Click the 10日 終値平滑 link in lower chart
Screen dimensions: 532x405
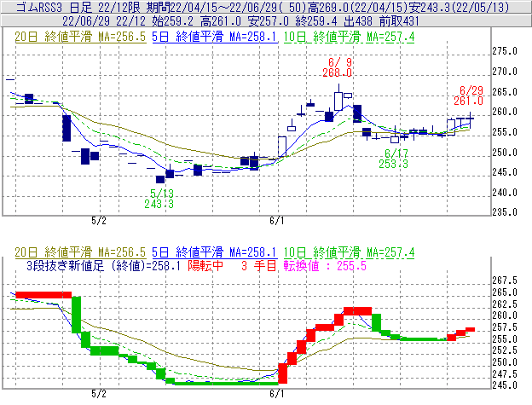pyautogui.click(x=350, y=252)
